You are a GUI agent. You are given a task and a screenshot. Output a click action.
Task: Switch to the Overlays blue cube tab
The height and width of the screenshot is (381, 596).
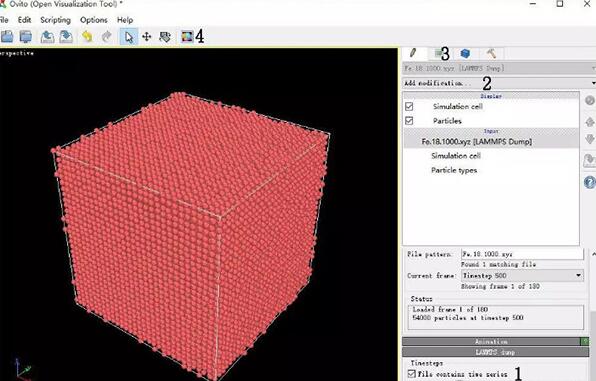tap(465, 53)
